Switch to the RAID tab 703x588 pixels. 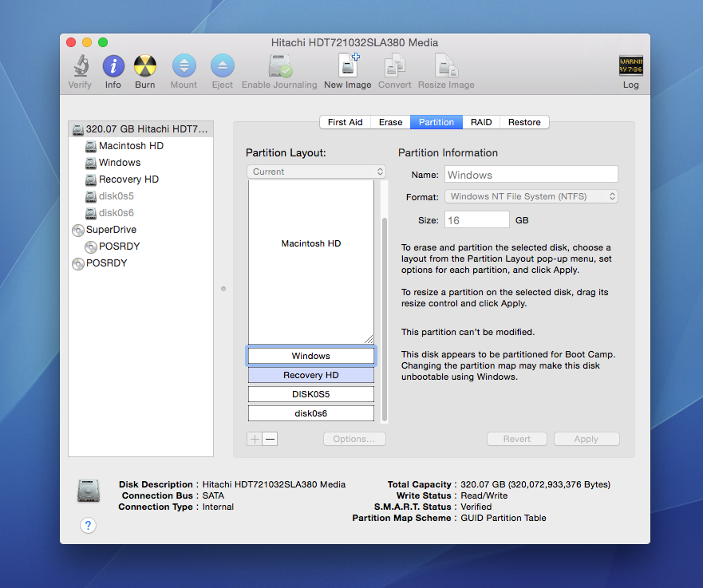click(481, 122)
